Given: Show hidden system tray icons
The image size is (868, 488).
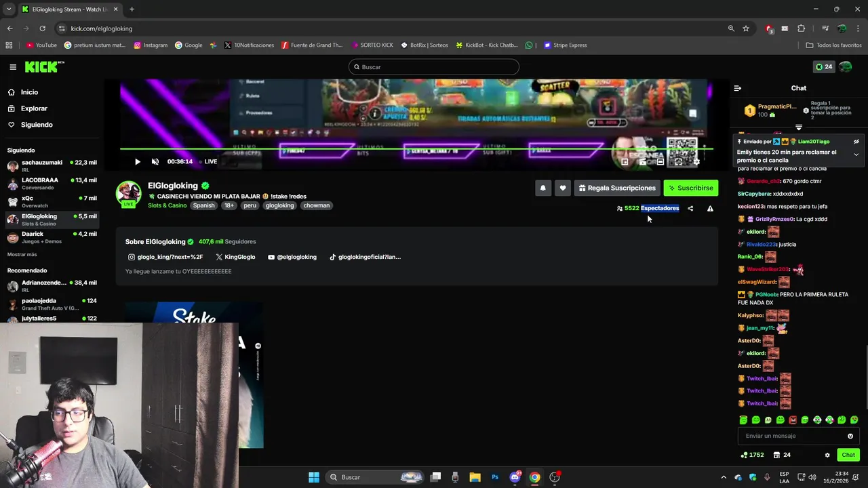Looking at the screenshot, I should pyautogui.click(x=724, y=477).
